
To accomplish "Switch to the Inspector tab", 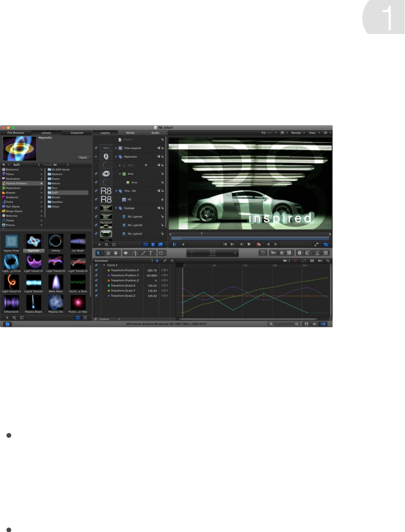I will click(x=77, y=133).
